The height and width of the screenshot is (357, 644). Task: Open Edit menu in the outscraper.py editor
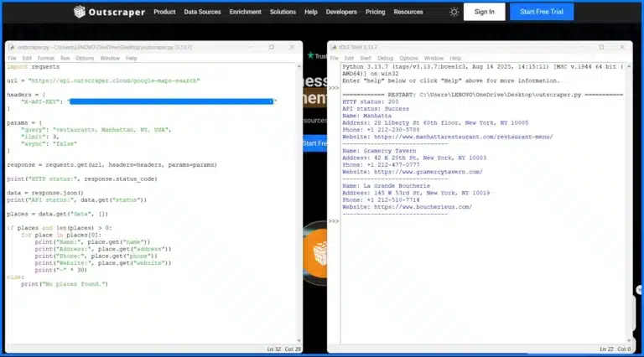pyautogui.click(x=27, y=59)
